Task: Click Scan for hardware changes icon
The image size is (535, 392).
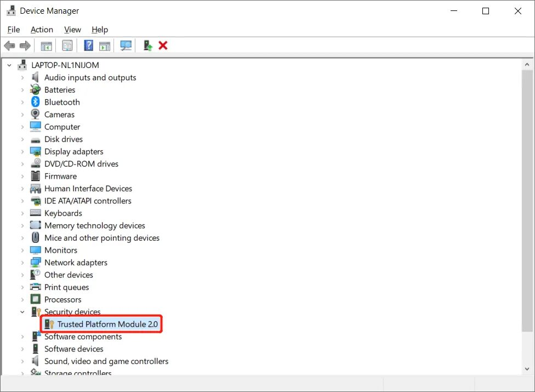Action: [126, 46]
